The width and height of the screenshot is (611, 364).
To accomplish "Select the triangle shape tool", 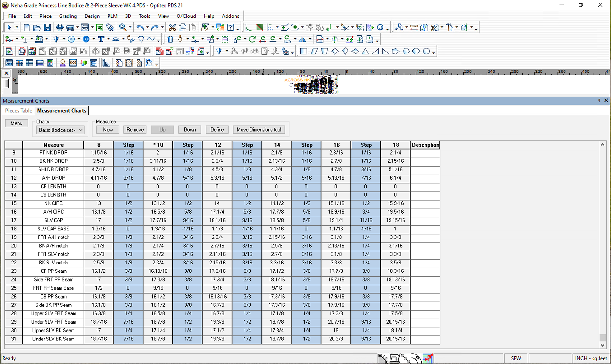I will (365, 52).
